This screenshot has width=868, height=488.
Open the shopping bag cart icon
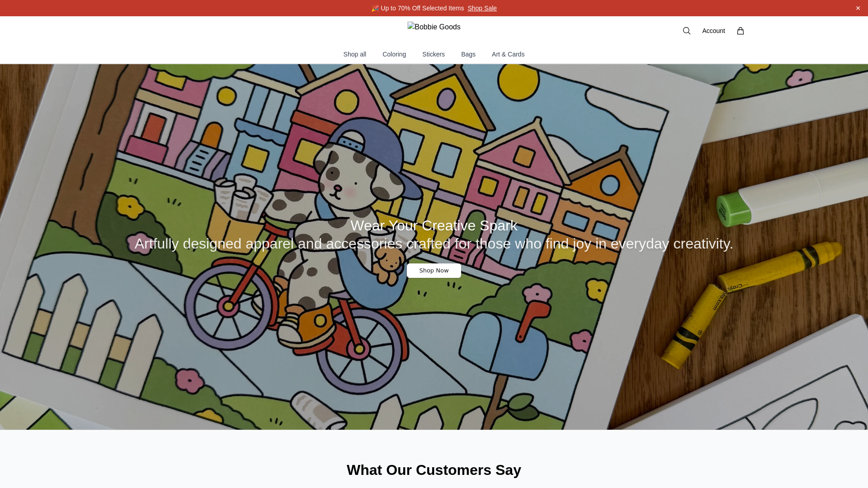pyautogui.click(x=740, y=31)
